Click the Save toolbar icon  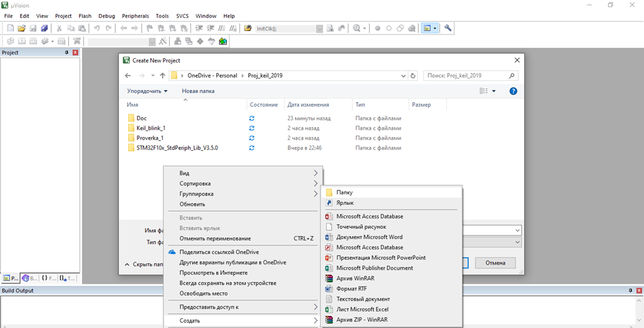click(x=33, y=28)
